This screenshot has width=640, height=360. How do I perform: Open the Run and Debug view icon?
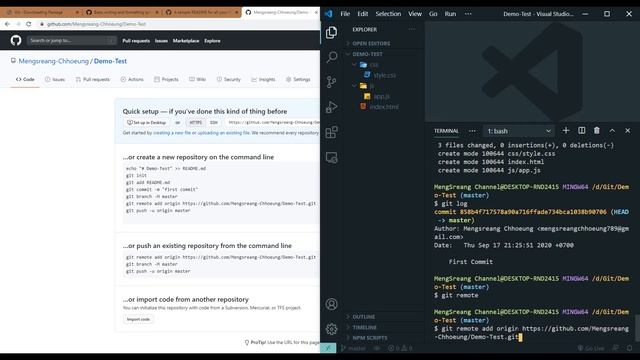331,107
